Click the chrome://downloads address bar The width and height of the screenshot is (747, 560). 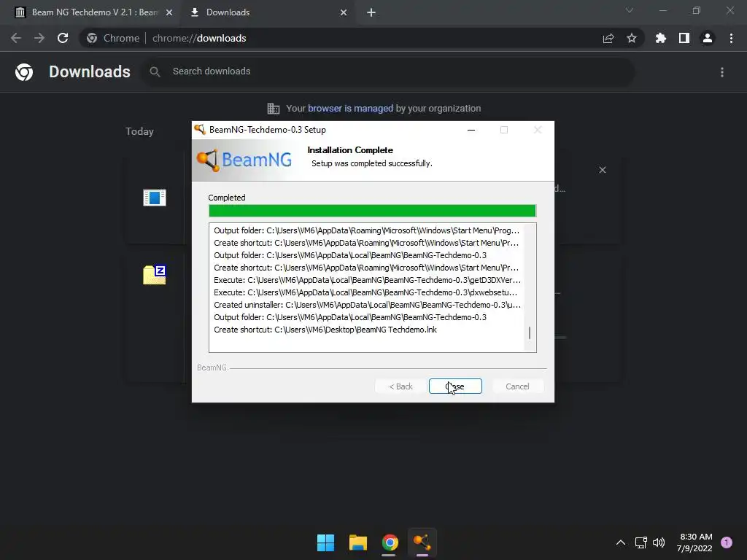[362, 38]
